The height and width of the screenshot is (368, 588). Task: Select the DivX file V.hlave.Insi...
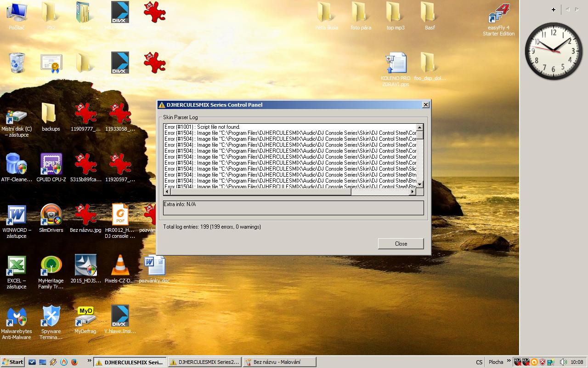[120, 320]
